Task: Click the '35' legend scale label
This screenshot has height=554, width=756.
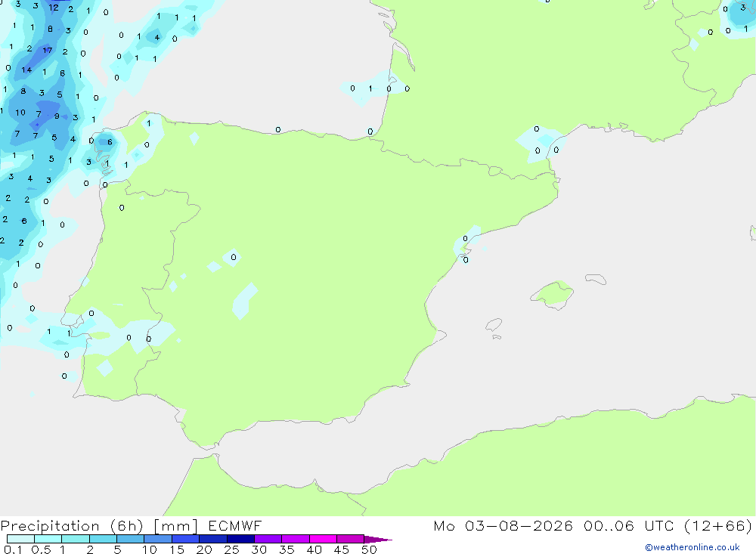Action: pyautogui.click(x=287, y=549)
